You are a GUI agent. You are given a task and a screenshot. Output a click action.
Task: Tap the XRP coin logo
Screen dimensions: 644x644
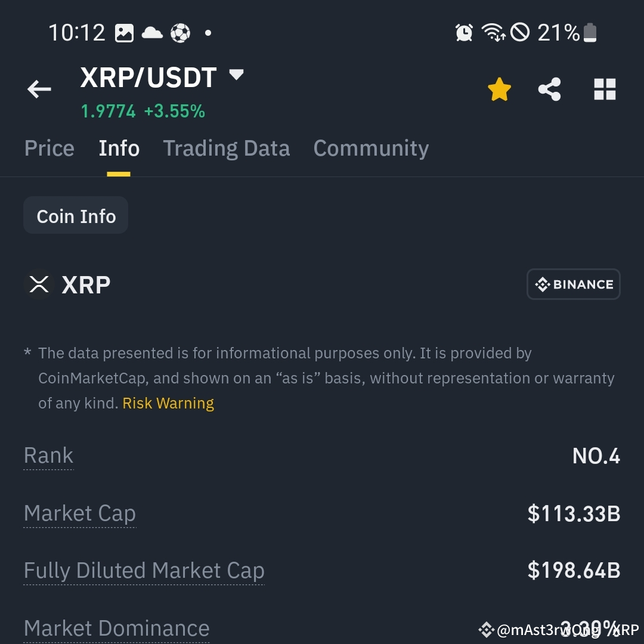tap(38, 284)
